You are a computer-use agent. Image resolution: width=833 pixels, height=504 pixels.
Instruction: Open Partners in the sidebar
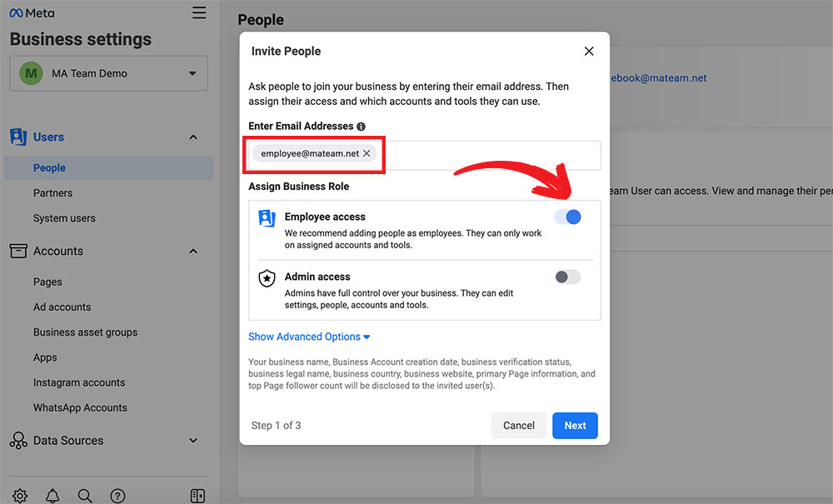pyautogui.click(x=52, y=193)
